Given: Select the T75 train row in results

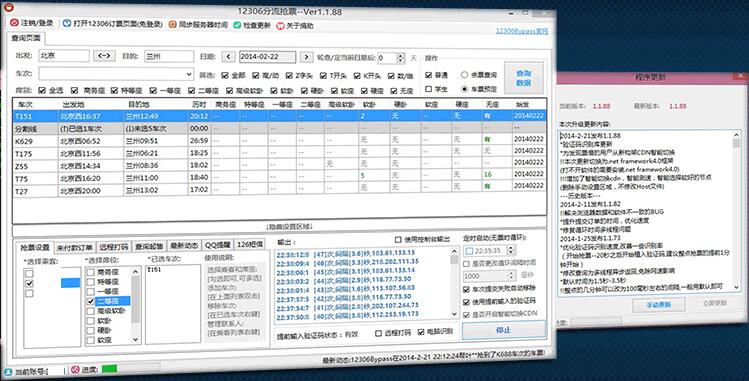Looking at the screenshot, I should click(x=279, y=178).
